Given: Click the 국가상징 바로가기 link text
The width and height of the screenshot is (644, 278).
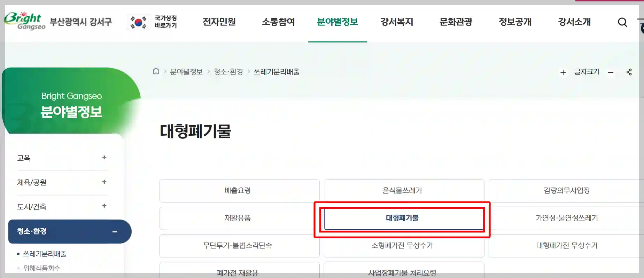Looking at the screenshot, I should [x=166, y=22].
